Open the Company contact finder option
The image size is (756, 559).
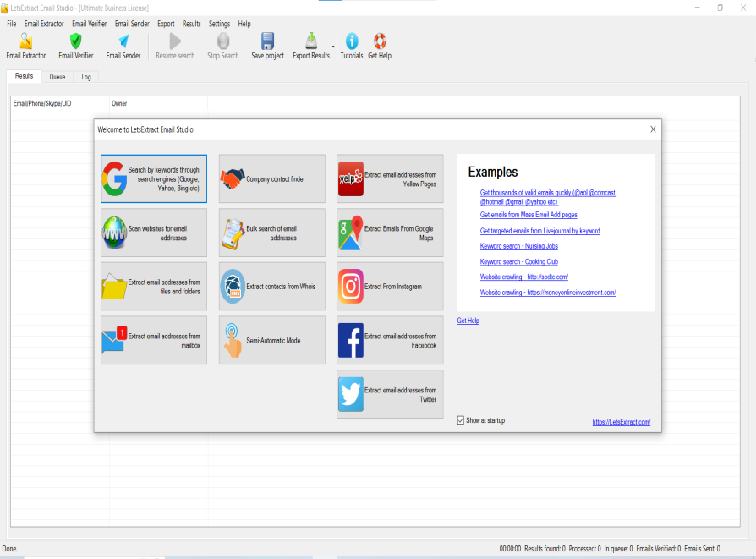click(x=272, y=179)
